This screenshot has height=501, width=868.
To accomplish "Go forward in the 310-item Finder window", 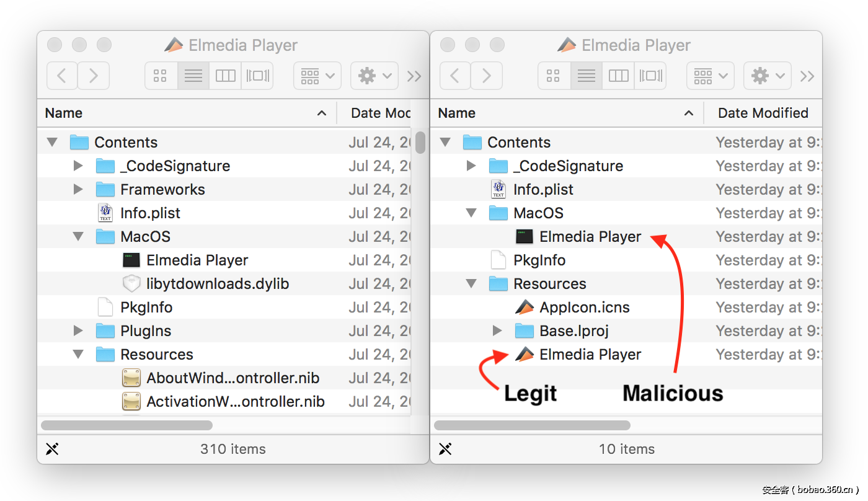I will pos(94,76).
